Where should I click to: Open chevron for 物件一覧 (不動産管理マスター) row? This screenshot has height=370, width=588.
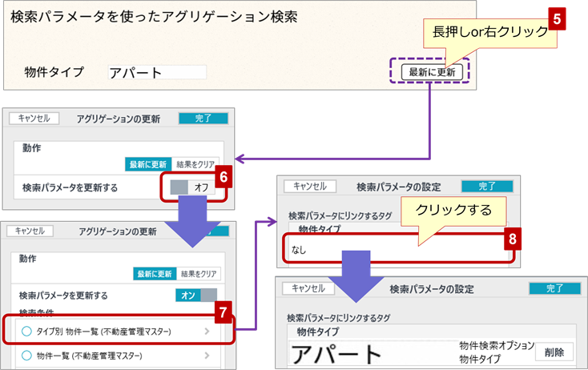tap(207, 356)
